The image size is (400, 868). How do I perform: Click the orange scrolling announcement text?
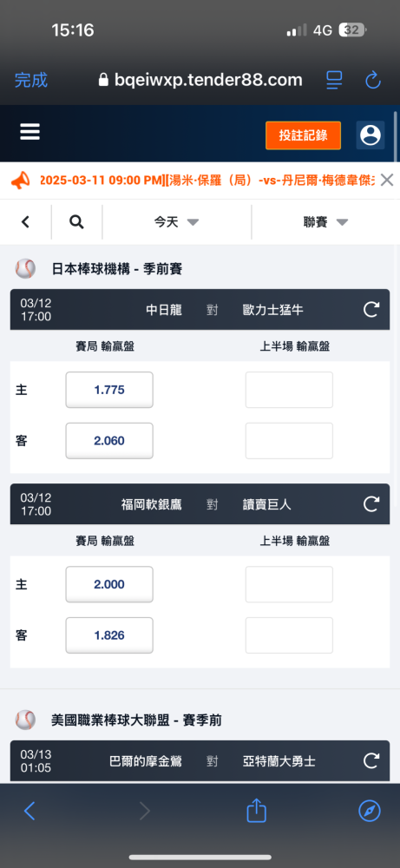coord(207,180)
